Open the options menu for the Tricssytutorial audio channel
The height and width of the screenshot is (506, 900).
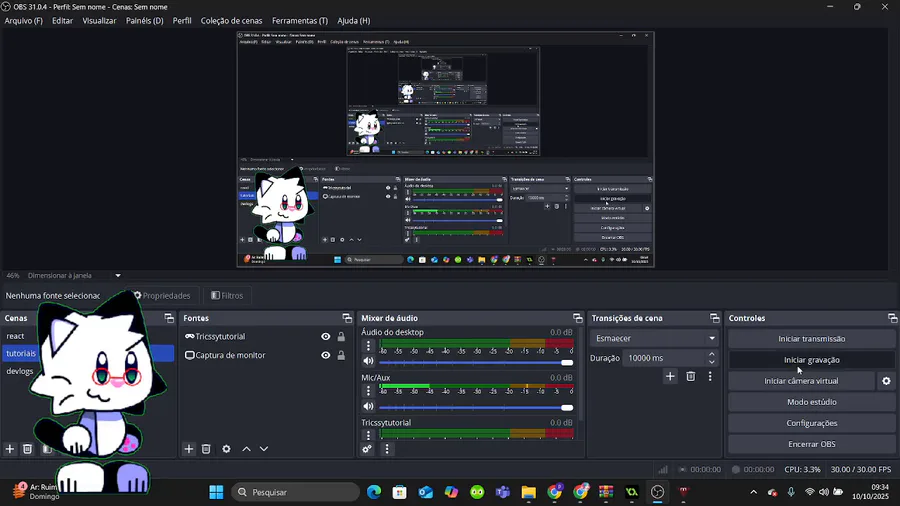(x=368, y=435)
